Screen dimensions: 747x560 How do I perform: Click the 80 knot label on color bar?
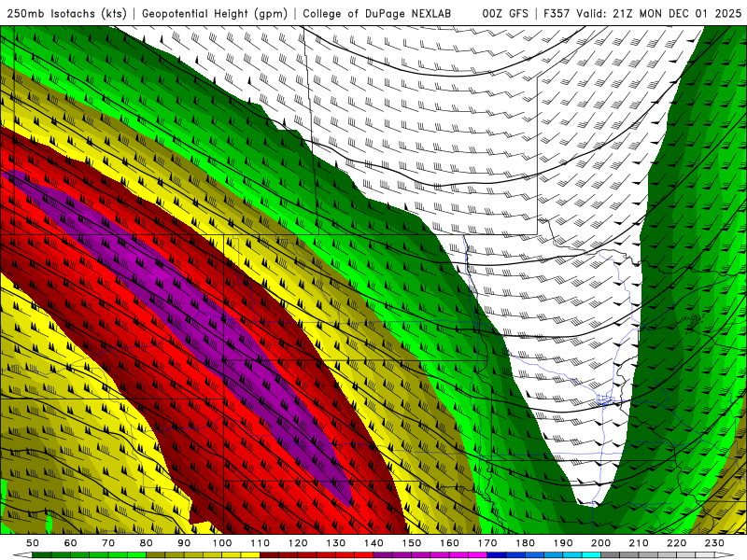click(147, 543)
